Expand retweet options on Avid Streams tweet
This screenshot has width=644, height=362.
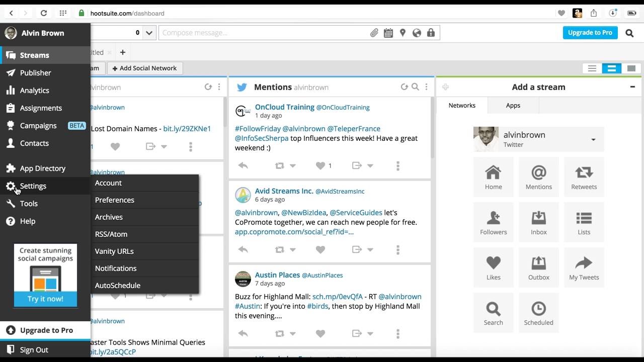(x=293, y=250)
